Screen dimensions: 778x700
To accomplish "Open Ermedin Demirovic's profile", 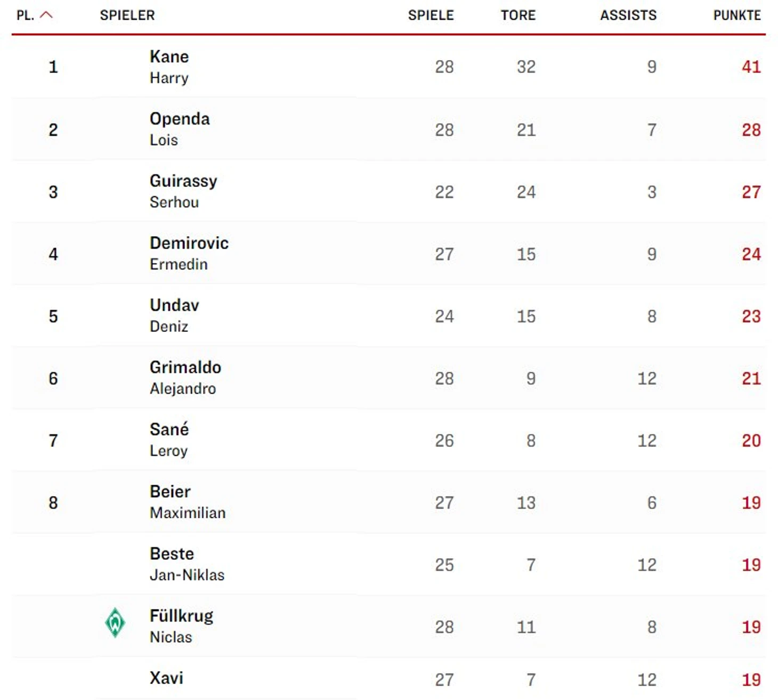I will pyautogui.click(x=189, y=254).
